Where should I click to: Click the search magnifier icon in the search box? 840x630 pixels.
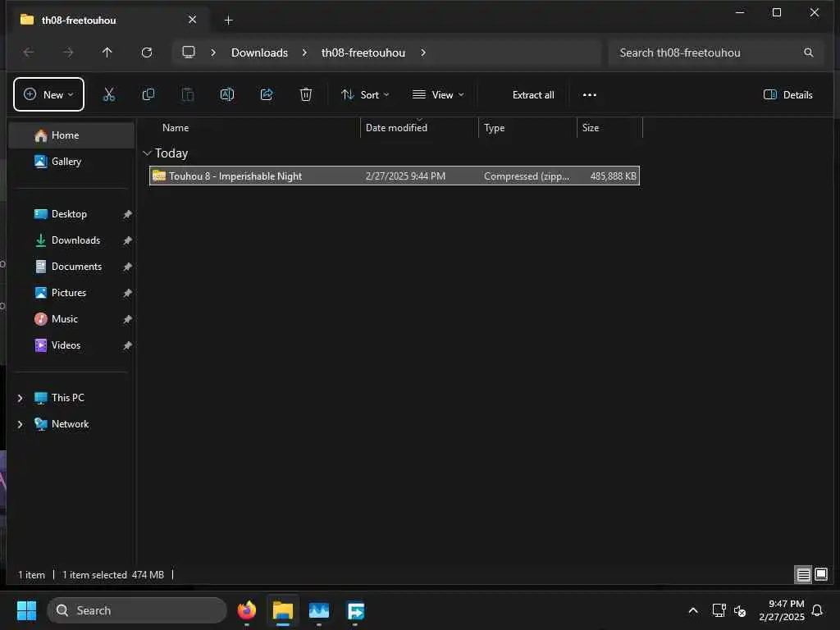pyautogui.click(x=808, y=52)
